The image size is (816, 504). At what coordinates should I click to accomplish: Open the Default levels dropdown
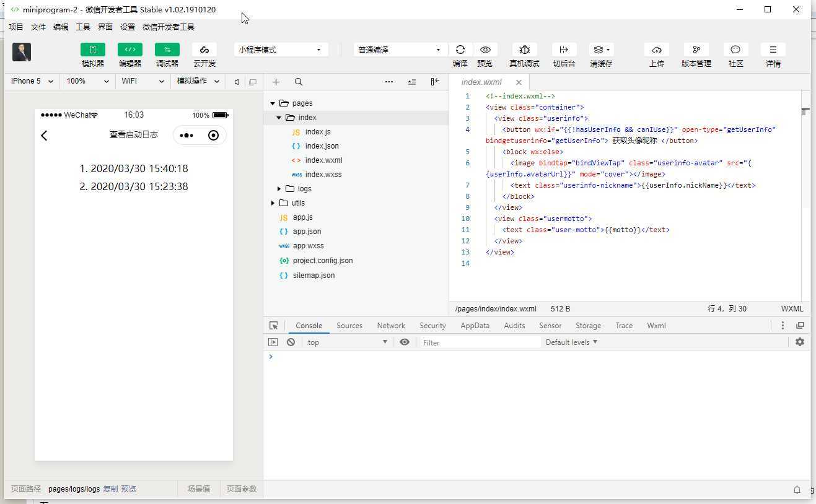[571, 342]
